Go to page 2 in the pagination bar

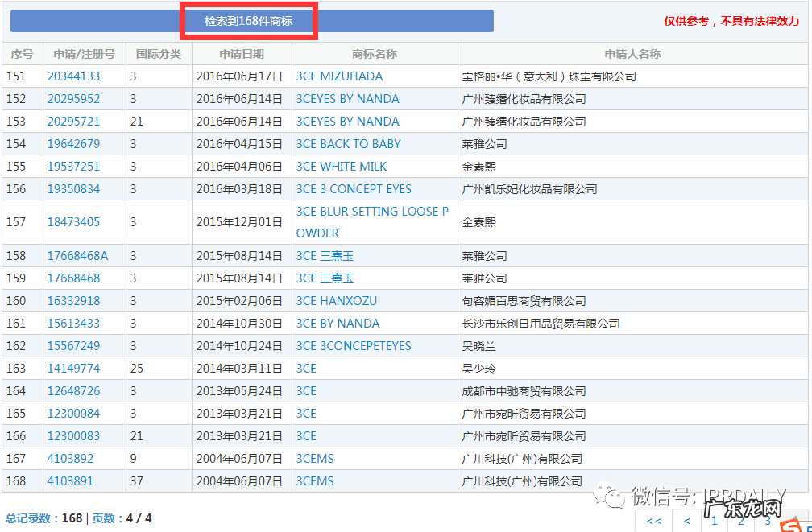pos(740,521)
